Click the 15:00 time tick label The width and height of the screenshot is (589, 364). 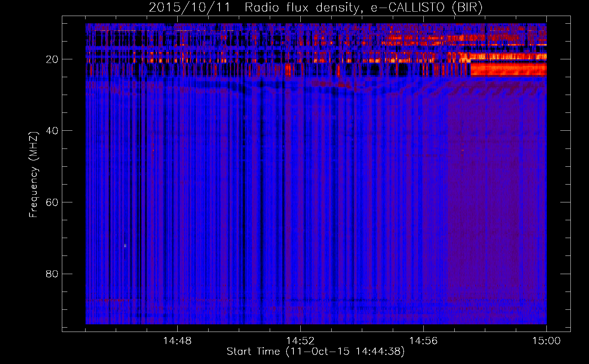click(546, 341)
